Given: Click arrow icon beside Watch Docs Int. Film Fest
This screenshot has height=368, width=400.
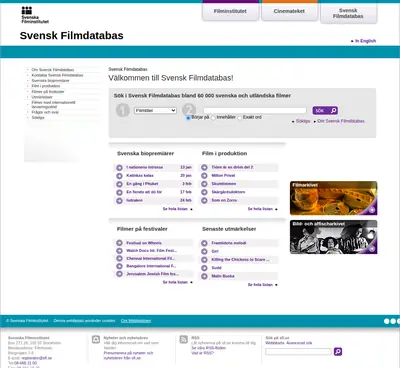Looking at the screenshot, I should point(119,251).
